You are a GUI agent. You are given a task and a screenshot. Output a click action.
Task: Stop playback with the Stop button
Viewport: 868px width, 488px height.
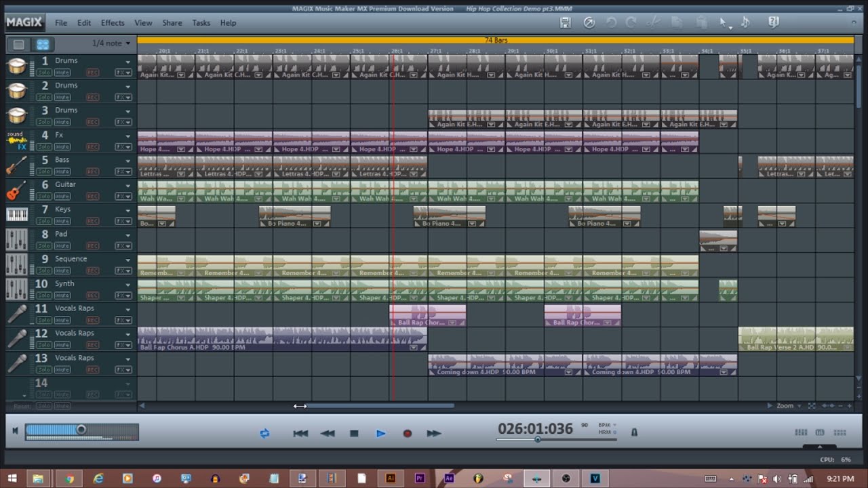tap(354, 433)
